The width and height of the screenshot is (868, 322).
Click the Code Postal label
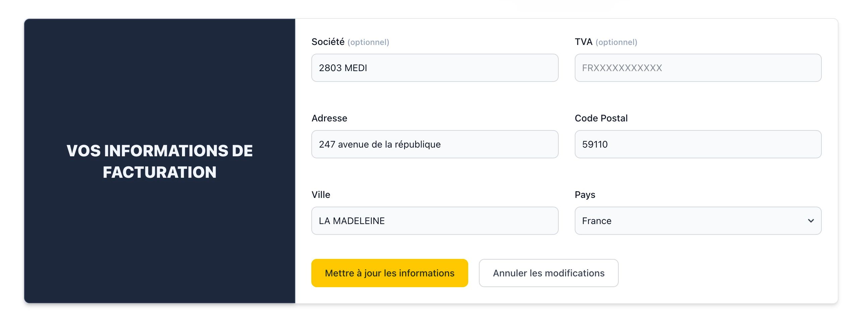point(601,118)
